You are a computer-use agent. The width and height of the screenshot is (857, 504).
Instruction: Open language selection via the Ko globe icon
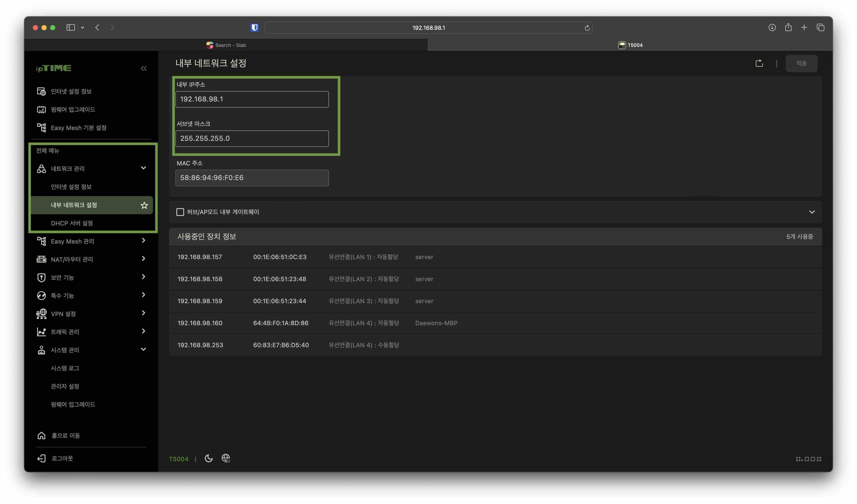coord(226,458)
